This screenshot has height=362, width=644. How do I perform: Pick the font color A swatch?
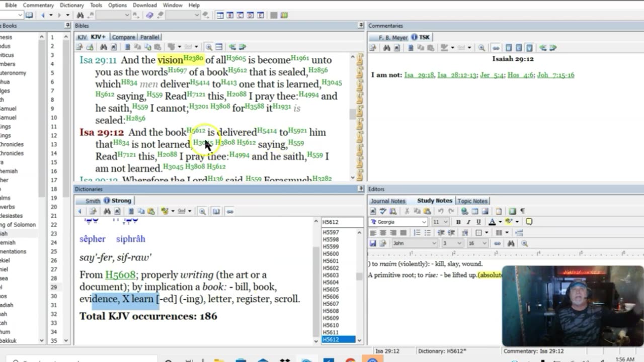492,222
